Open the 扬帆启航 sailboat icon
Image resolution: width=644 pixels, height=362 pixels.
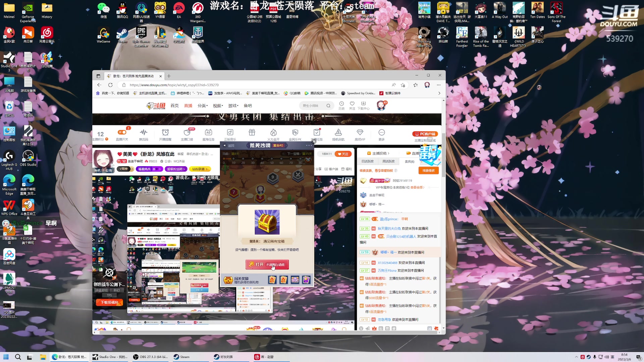(338, 133)
